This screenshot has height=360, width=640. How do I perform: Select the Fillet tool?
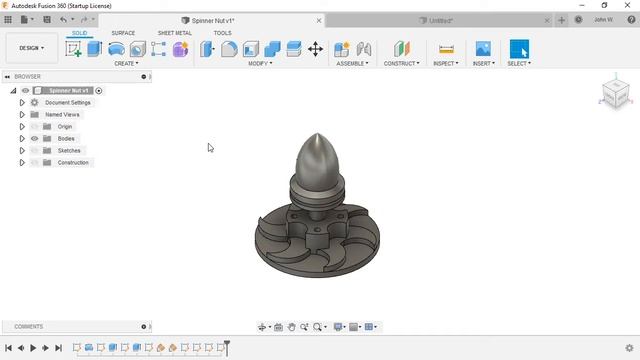(x=229, y=49)
